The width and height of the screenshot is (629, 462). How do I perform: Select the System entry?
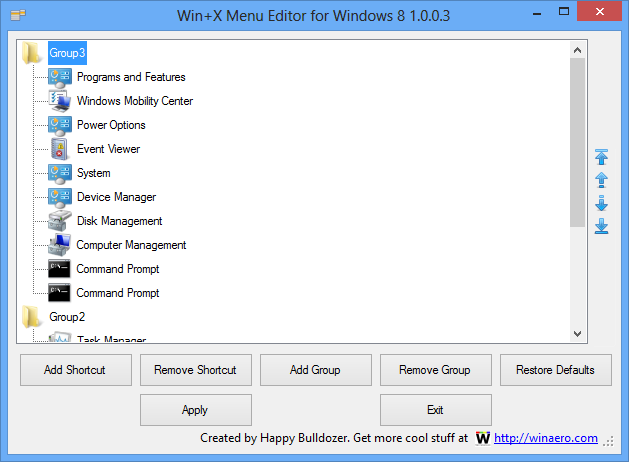(93, 173)
